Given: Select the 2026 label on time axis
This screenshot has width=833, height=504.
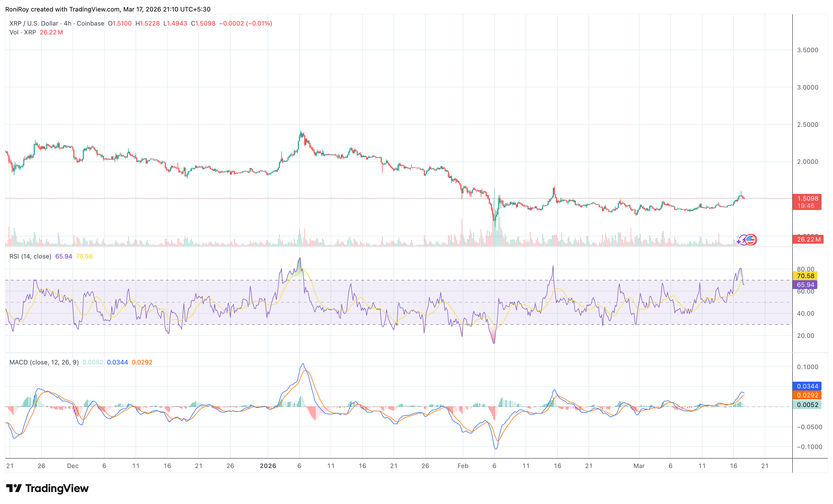Looking at the screenshot, I should (x=269, y=465).
